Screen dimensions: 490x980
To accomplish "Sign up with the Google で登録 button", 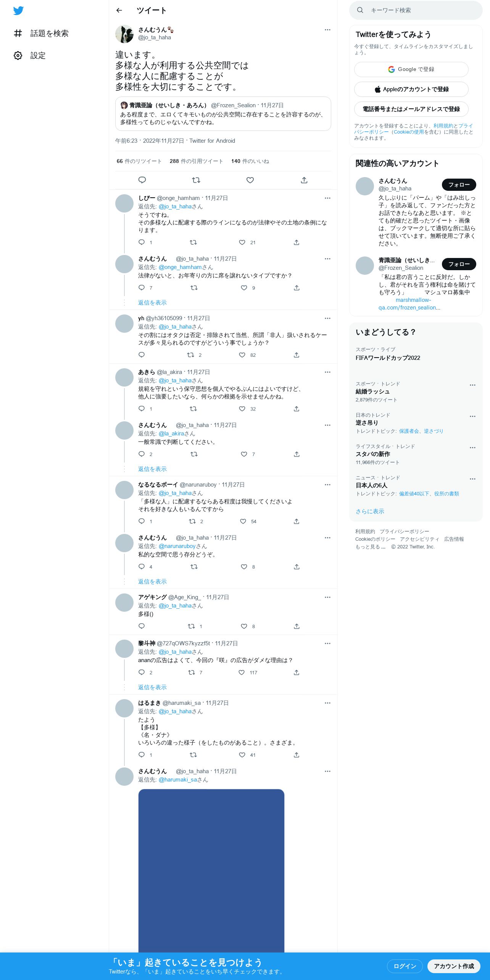I will click(x=411, y=69).
